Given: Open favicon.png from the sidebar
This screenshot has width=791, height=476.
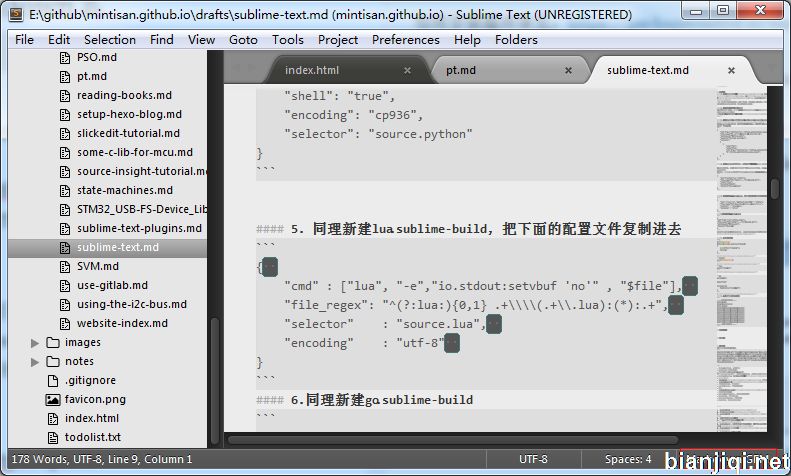Looking at the screenshot, I should coord(95,399).
